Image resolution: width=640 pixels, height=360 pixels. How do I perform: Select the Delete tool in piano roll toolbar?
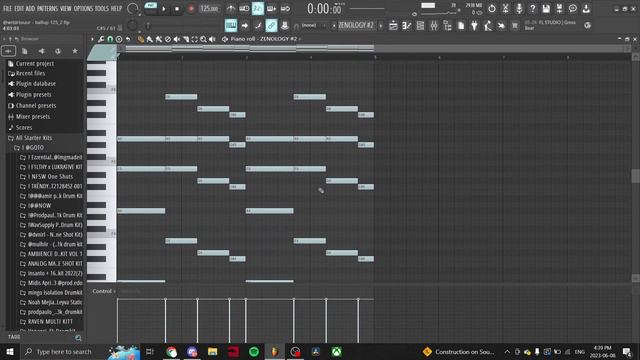click(x=168, y=39)
